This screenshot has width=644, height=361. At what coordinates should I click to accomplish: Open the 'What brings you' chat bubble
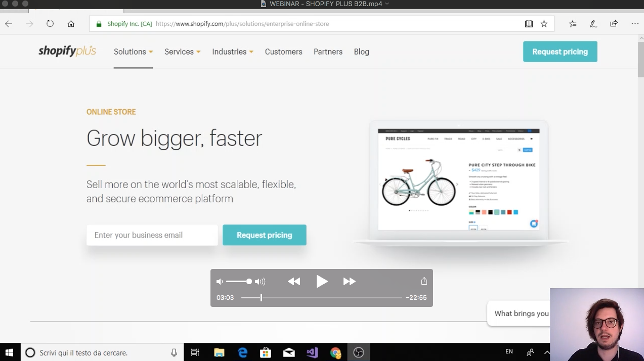[519, 313]
